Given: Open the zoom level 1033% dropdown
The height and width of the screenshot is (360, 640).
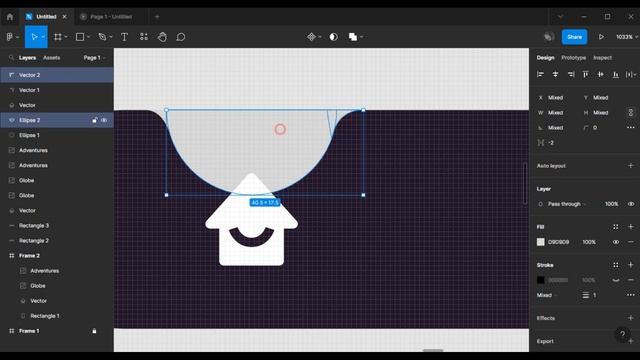Looking at the screenshot, I should pos(627,37).
